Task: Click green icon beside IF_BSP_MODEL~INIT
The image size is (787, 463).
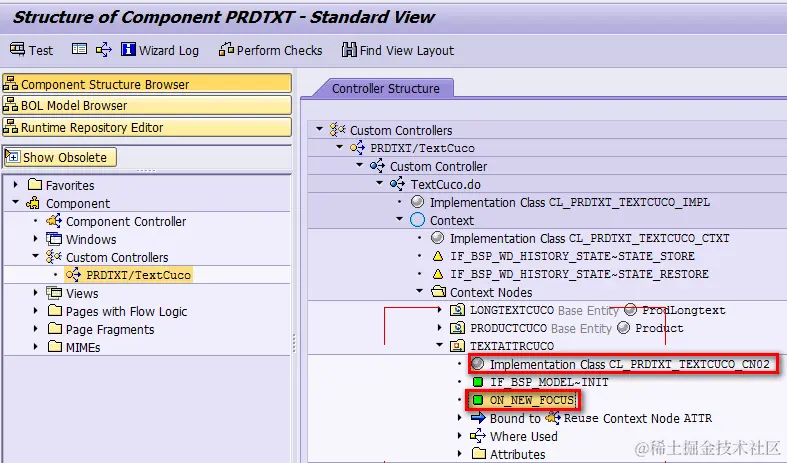Action: click(478, 382)
